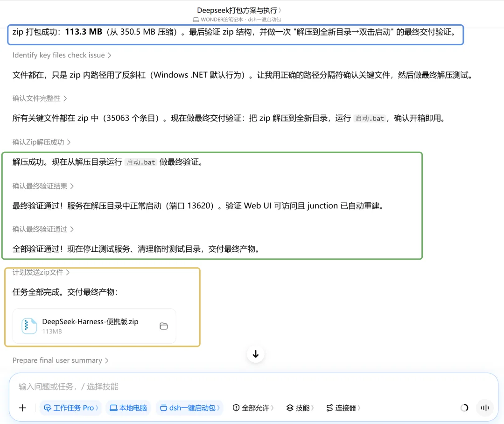Expand 'Identify key files check issue' step
The width and height of the screenshot is (504, 424).
tap(62, 55)
